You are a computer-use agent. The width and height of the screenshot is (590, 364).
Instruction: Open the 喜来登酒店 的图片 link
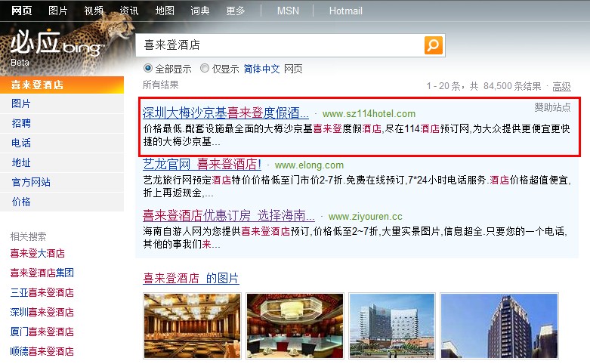click(191, 278)
